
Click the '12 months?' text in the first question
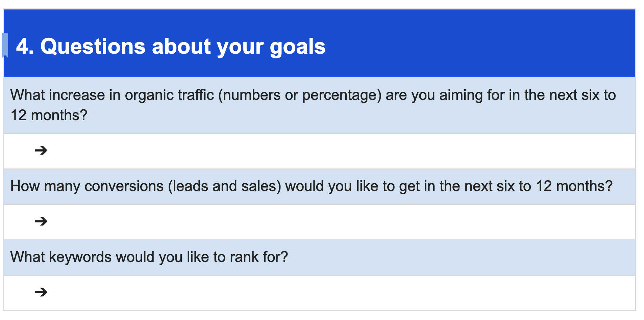(x=49, y=115)
